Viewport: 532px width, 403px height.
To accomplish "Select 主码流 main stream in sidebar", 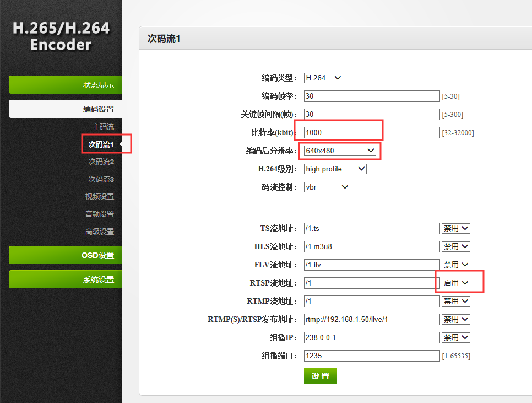I will 103,127.
